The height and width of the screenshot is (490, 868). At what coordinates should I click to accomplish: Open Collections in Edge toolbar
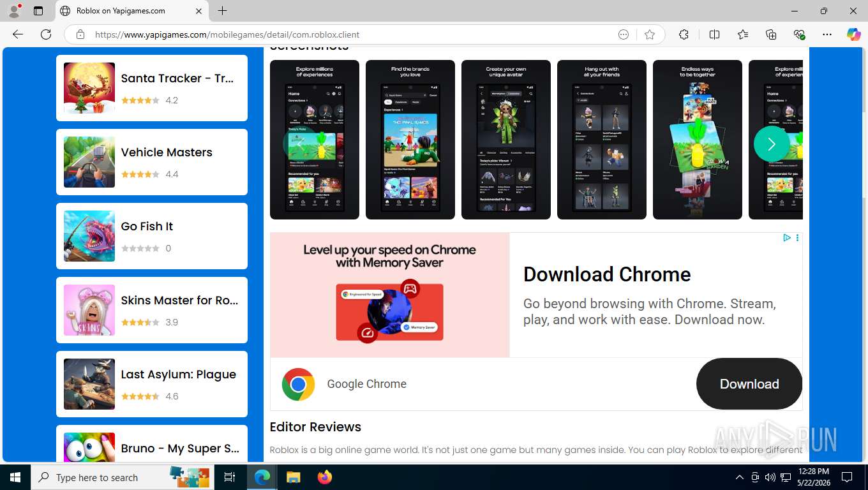[771, 34]
